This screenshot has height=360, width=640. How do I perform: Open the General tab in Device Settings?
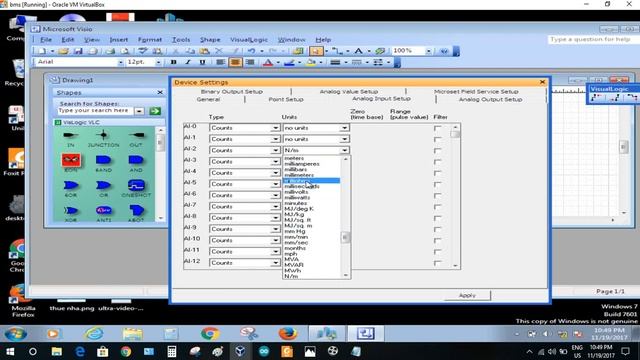click(x=208, y=99)
